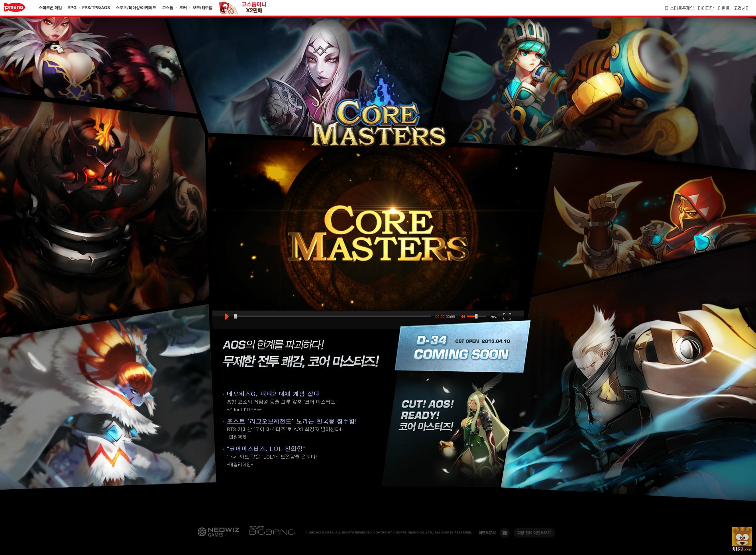Open the 포커 menu
Image resolution: width=756 pixels, height=555 pixels.
[183, 8]
